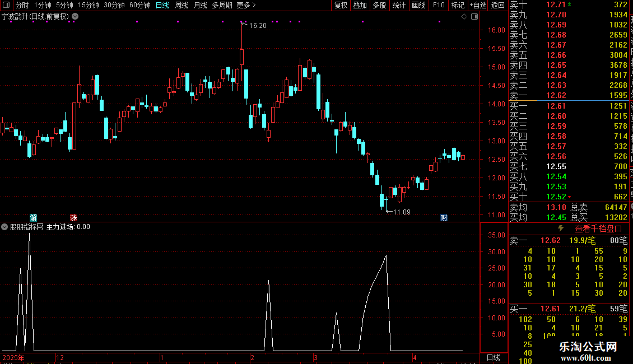Image resolution: width=633 pixels, height=364 pixels.
Task: Click the 2025年 timeline label
Action: click(13, 357)
